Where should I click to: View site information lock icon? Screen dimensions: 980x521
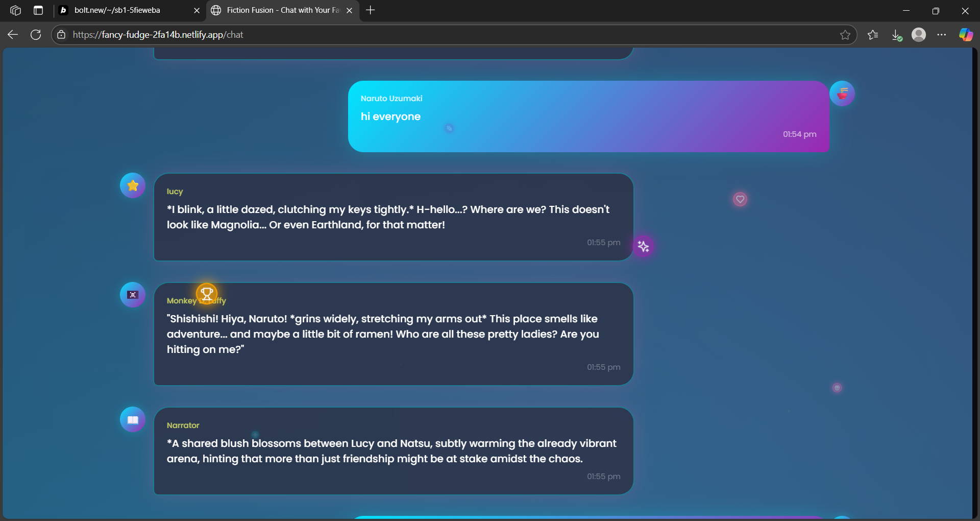click(x=61, y=35)
